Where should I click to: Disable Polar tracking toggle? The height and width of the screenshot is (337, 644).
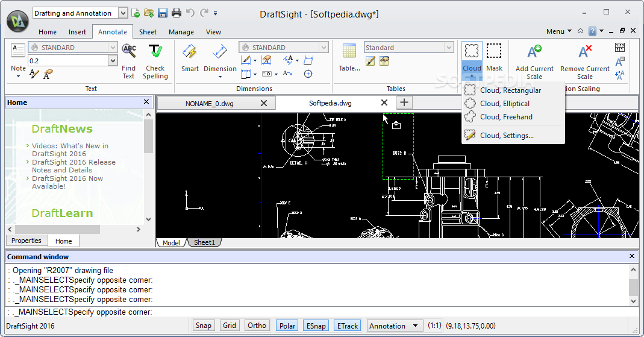(287, 326)
